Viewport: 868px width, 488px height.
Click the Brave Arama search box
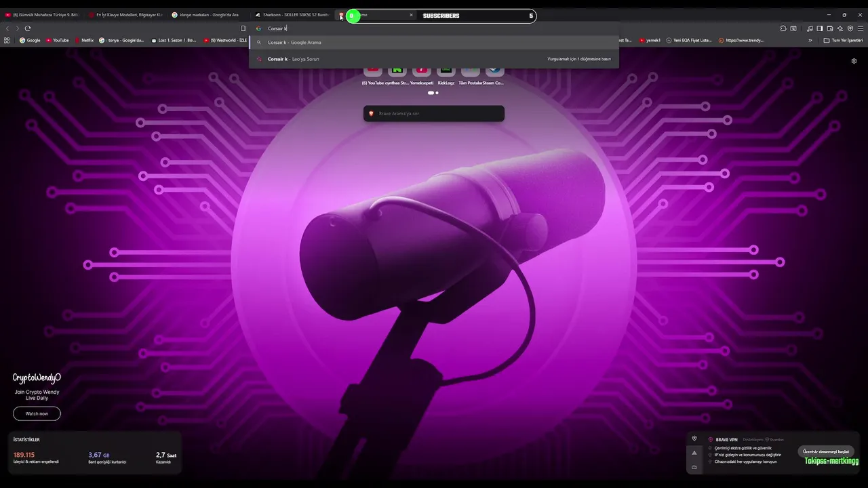click(x=434, y=113)
